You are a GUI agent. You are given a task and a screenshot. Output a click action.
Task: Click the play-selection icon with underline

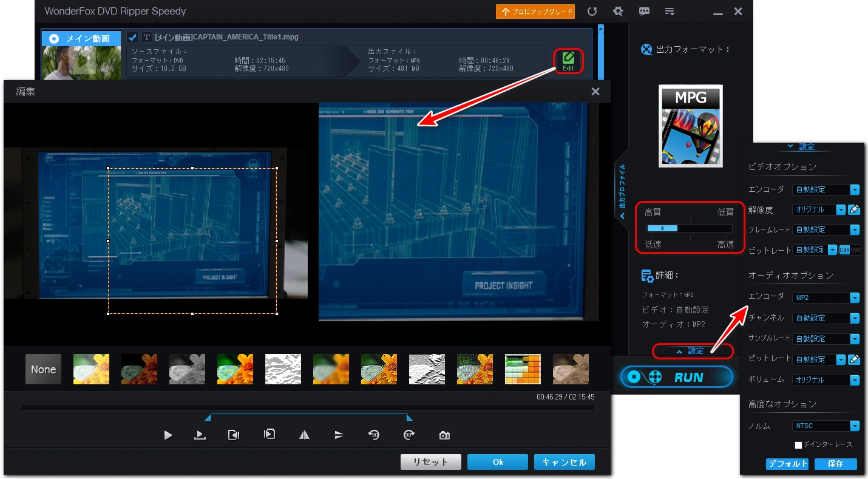[x=200, y=435]
